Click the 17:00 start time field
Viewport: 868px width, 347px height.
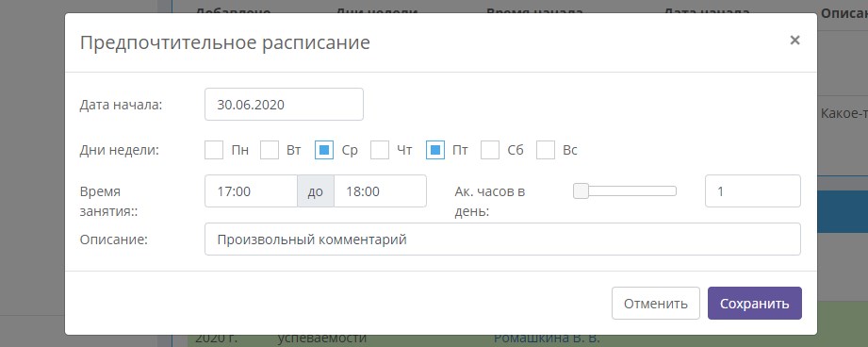pos(251,191)
